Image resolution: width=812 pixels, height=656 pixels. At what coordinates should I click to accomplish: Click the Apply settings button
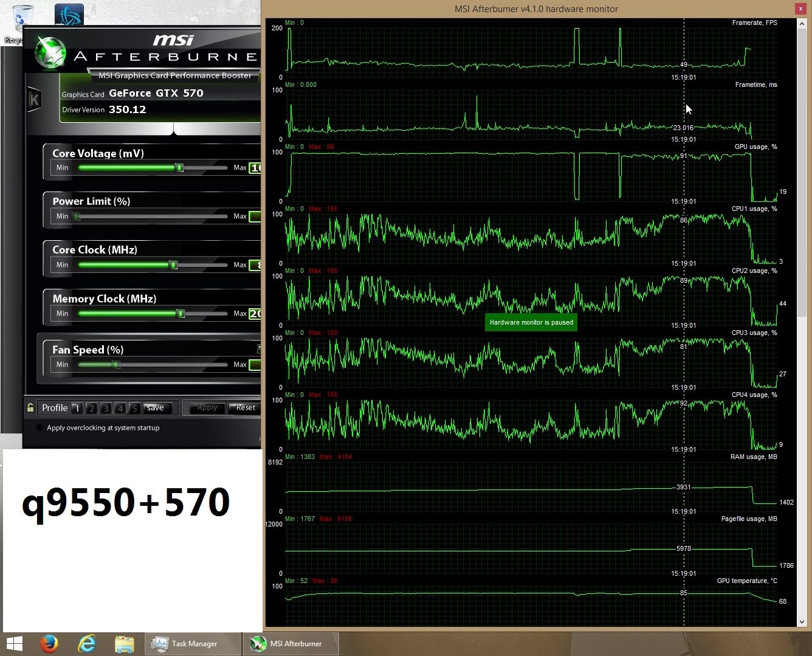(207, 408)
